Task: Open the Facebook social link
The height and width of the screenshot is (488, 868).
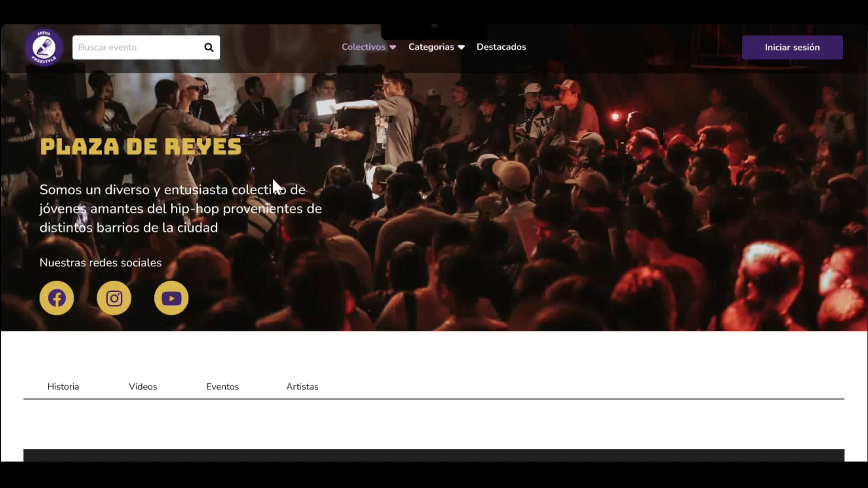Action: click(57, 298)
